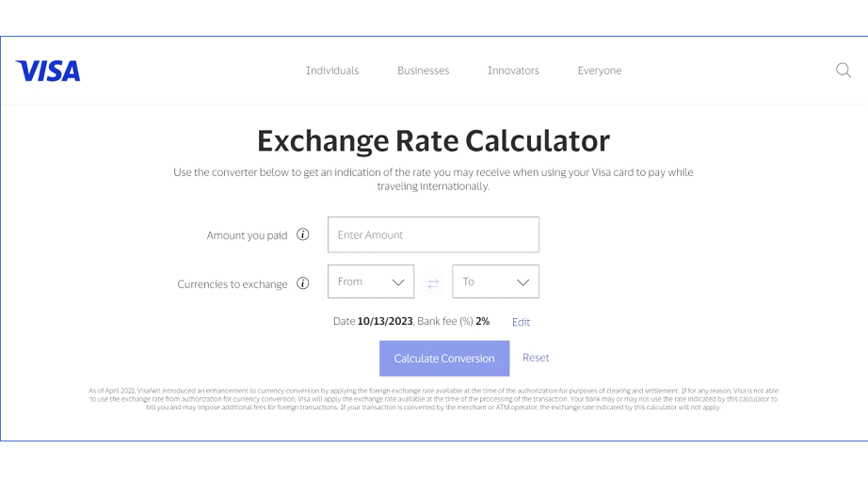Viewport: 868px width, 497px height.
Task: Click the 2% bank fee value
Action: coord(482,321)
